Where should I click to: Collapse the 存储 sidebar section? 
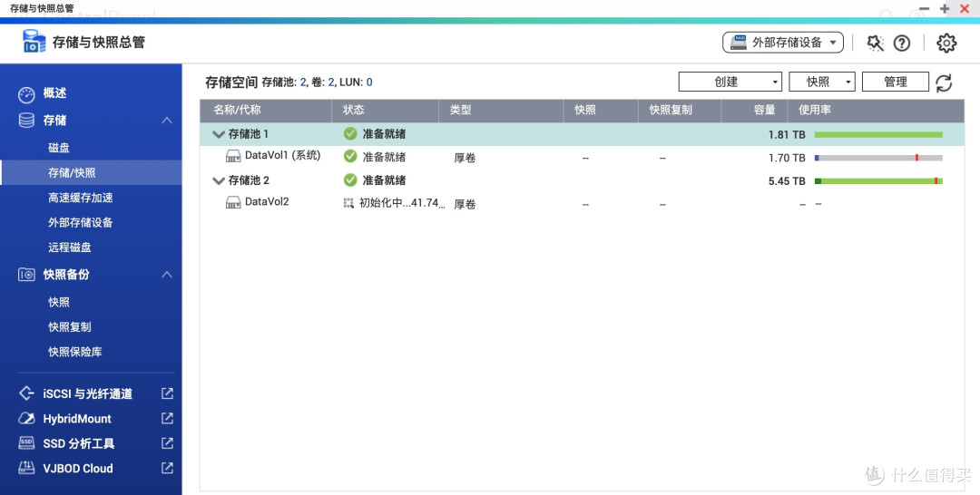pyautogui.click(x=166, y=121)
